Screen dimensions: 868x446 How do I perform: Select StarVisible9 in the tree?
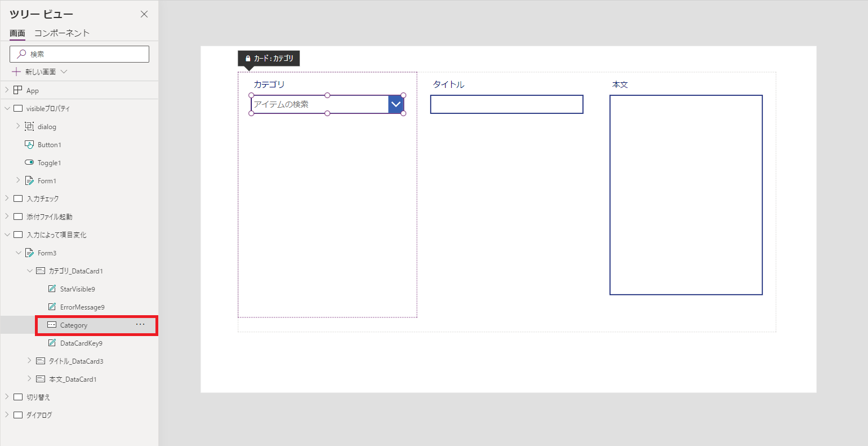coord(78,289)
